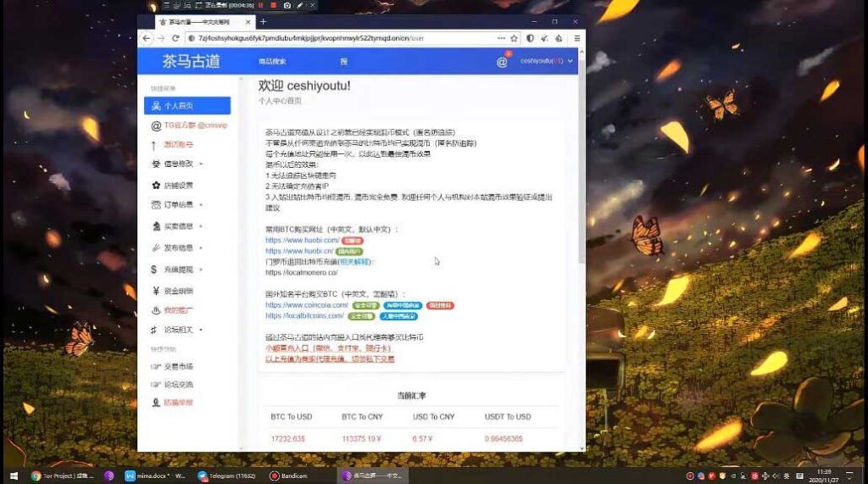Click the 搜 header item
Screen dimensions: 868x484
tap(344, 62)
